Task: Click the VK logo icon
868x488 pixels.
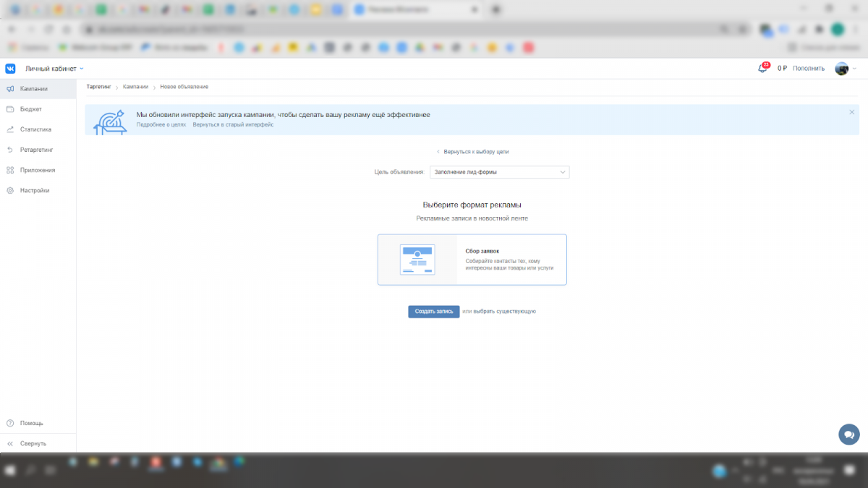Action: 10,69
